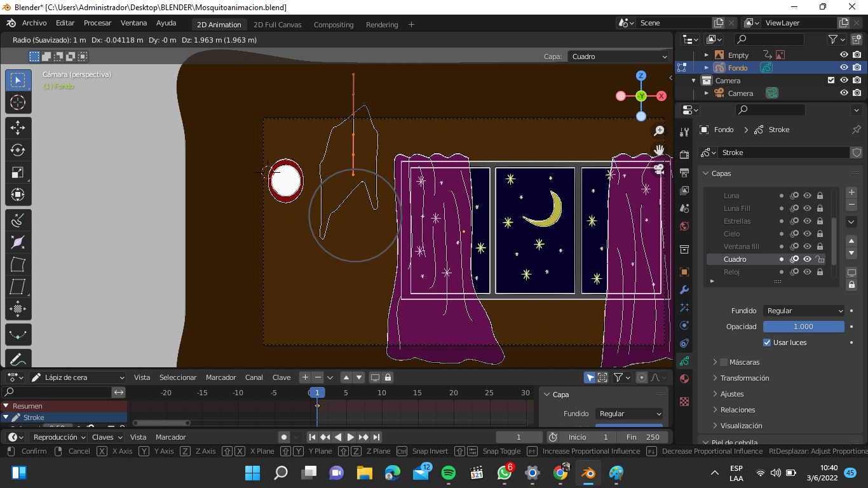Image resolution: width=868 pixels, height=488 pixels.
Task: Click the frame 1 playhead marker
Action: (317, 393)
